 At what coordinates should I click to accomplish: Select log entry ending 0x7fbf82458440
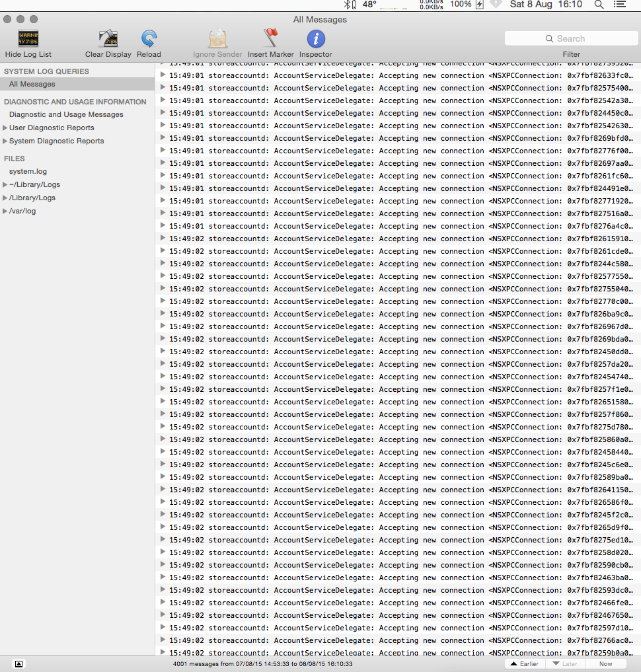pyautogui.click(x=398, y=452)
